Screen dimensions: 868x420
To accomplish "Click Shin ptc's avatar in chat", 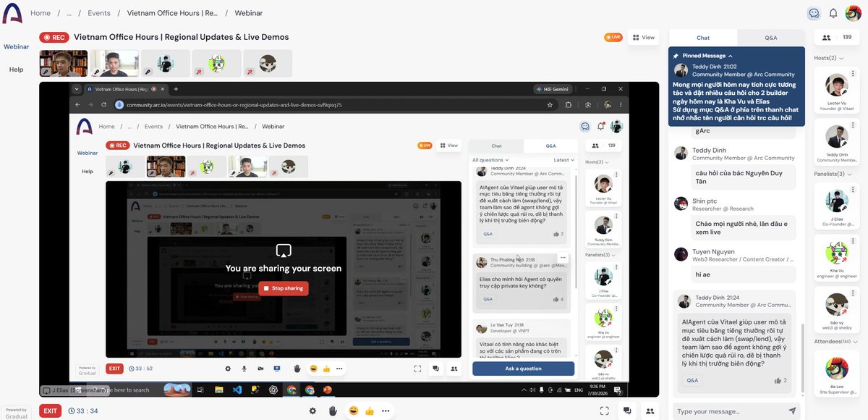I will click(681, 203).
